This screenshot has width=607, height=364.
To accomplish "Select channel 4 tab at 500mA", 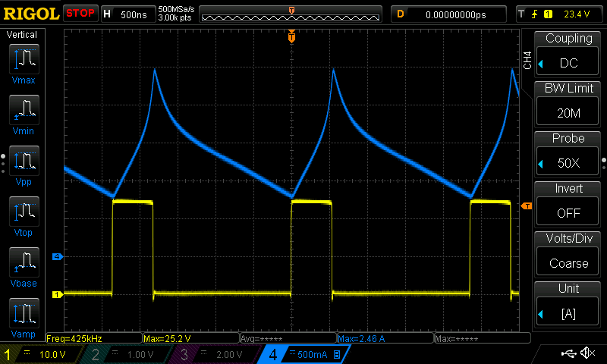I will [303, 354].
